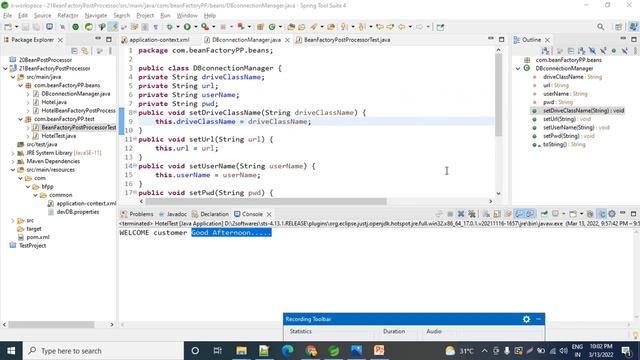The image size is (640, 360).
Task: Start debugging with the Debug bug icon
Action: point(169,27)
